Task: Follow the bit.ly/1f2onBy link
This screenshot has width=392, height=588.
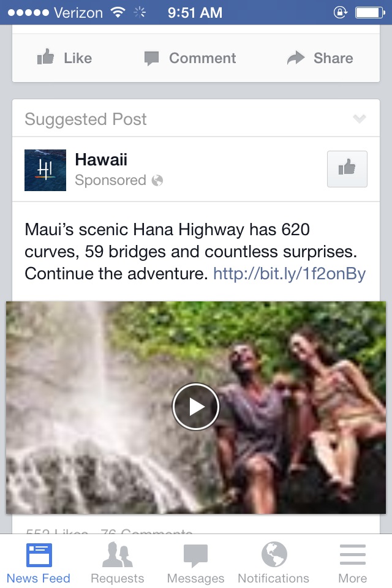Action: [x=289, y=273]
